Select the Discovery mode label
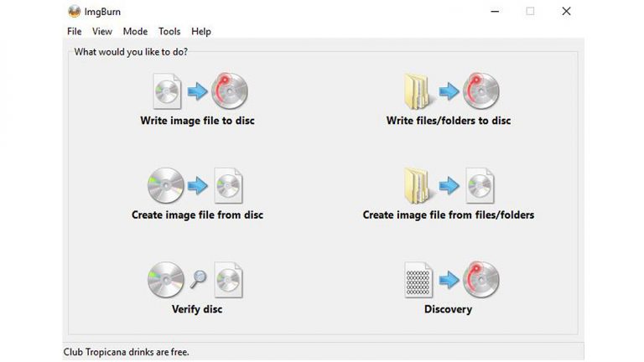Viewport: 644px width, 362px height. point(448,309)
